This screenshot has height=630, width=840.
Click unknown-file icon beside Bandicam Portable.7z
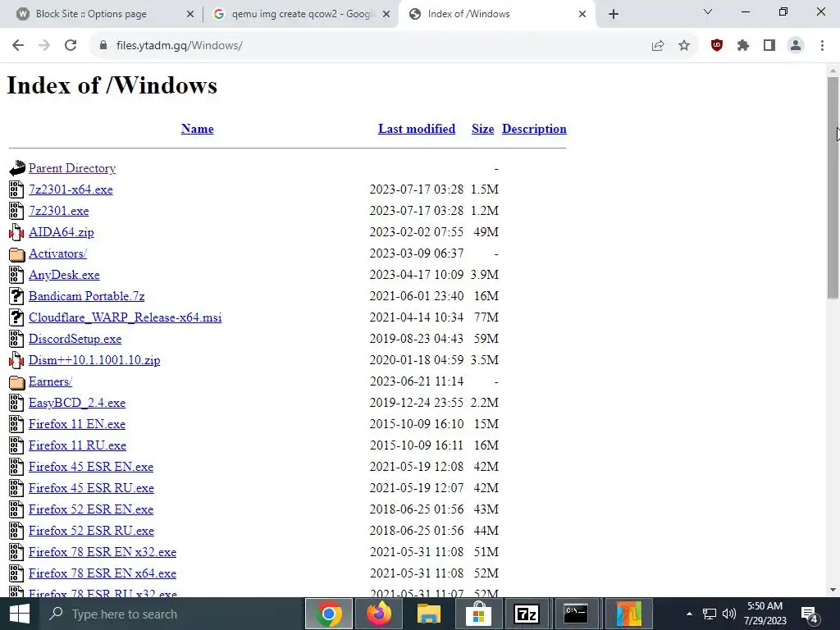(16, 296)
